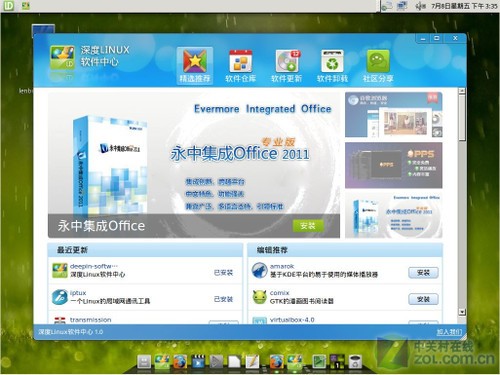Install amarok with its 安装 button
Image resolution: width=500 pixels, height=375 pixels.
coord(423,273)
